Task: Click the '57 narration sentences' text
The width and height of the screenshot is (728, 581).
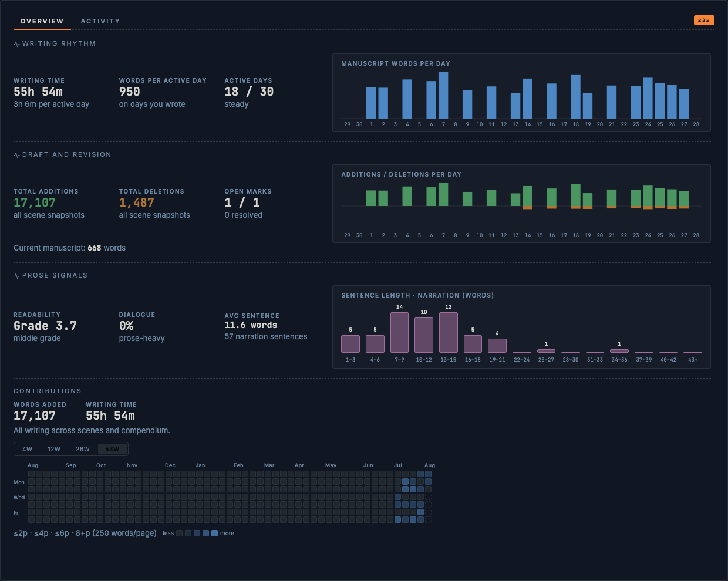Action: coord(266,337)
